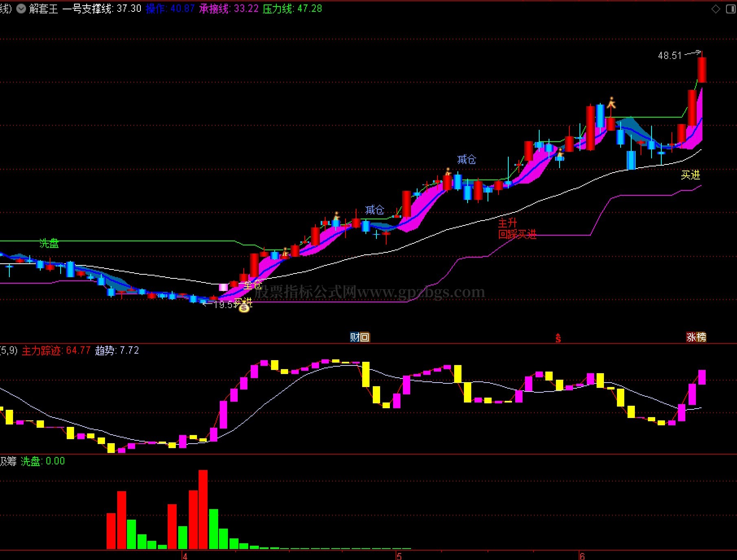Select the 48.51 high price label
The image size is (737, 560).
(x=669, y=55)
